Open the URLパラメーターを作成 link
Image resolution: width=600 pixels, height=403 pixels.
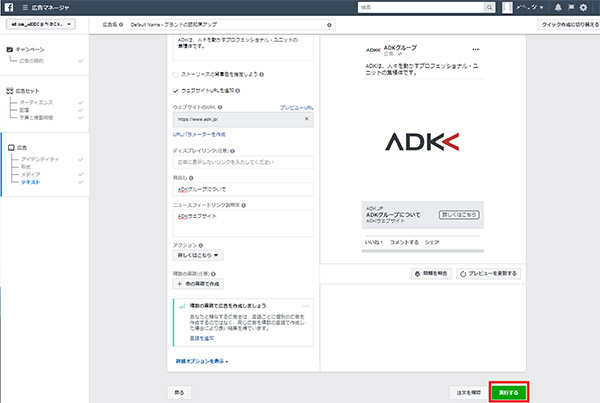[199, 134]
